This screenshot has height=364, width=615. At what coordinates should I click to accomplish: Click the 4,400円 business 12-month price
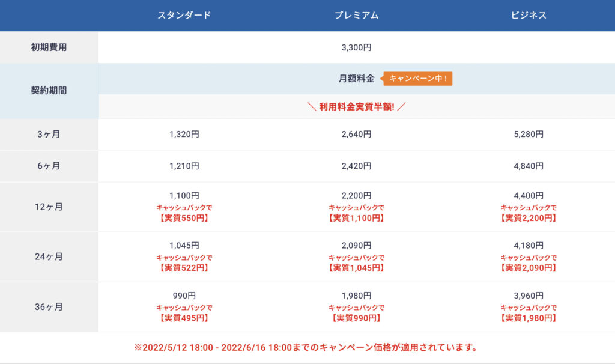(x=529, y=195)
